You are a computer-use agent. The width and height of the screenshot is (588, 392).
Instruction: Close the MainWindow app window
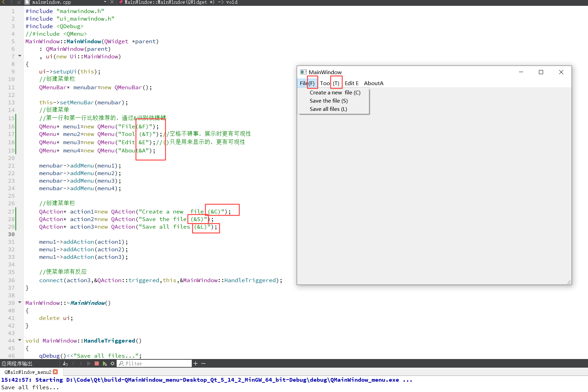point(561,72)
